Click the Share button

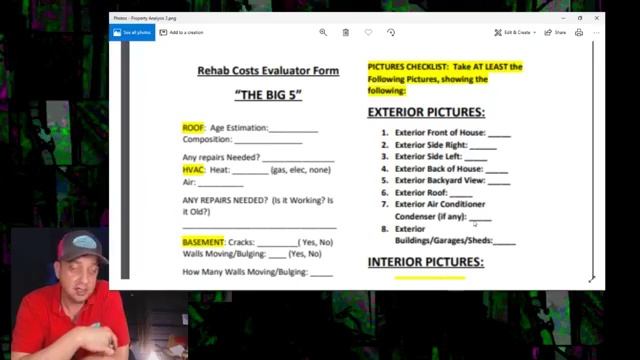point(555,33)
